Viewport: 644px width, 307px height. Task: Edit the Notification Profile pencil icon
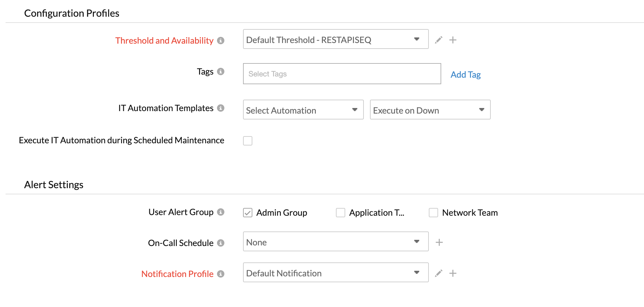tap(438, 273)
